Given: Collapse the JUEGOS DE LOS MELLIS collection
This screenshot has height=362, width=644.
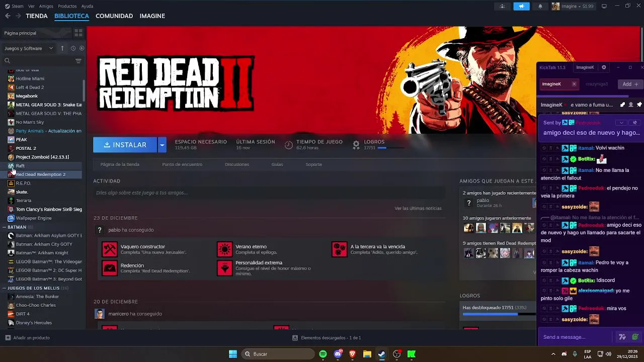Looking at the screenshot, I should pyautogui.click(x=4, y=288).
